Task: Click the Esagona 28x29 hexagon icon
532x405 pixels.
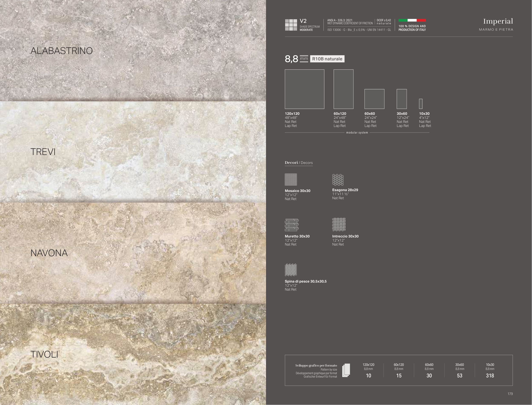Action: pos(338,180)
